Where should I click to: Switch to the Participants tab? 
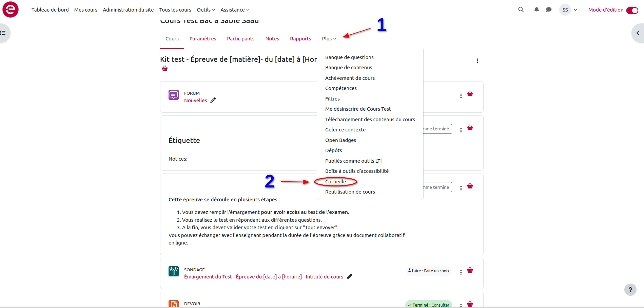click(240, 39)
